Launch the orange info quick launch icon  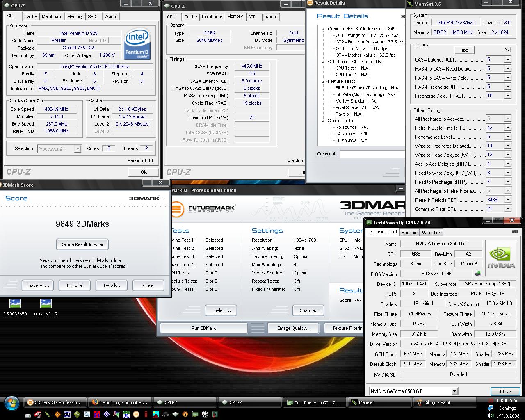(185, 414)
